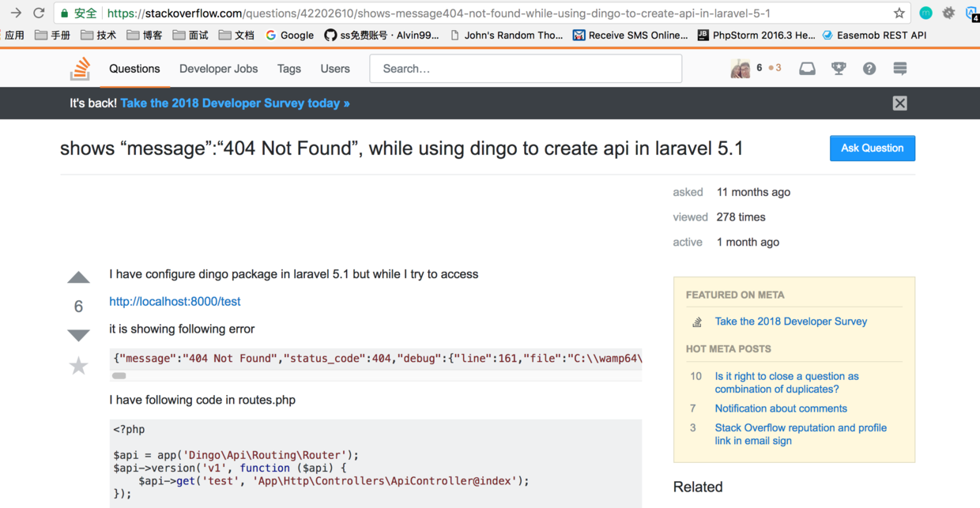Open the inbox icon
Image resolution: width=980 pixels, height=508 pixels.
point(807,69)
